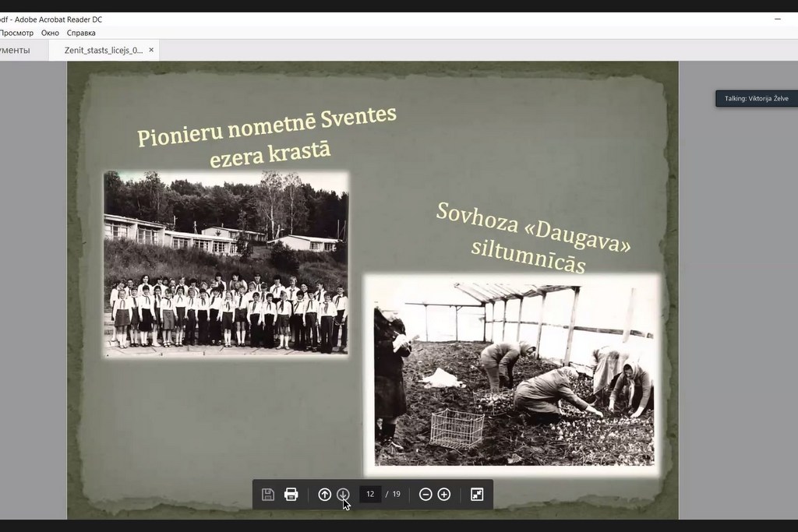This screenshot has width=798, height=532.
Task: Close the Zenit_stasts_licejs document tab
Action: (151, 50)
